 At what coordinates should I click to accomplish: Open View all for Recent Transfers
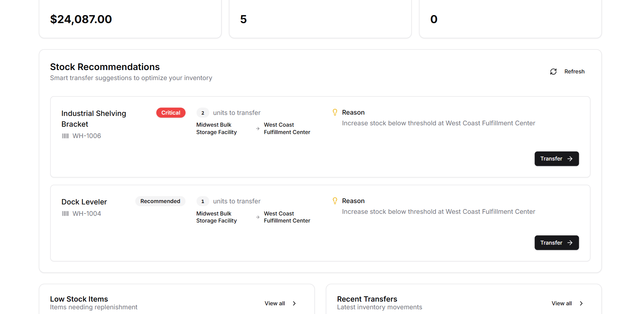pyautogui.click(x=567, y=303)
